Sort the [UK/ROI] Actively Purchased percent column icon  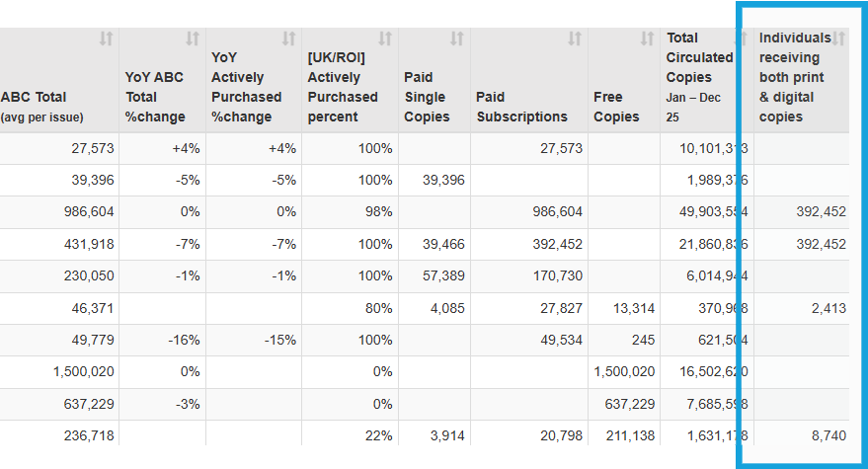point(385,39)
